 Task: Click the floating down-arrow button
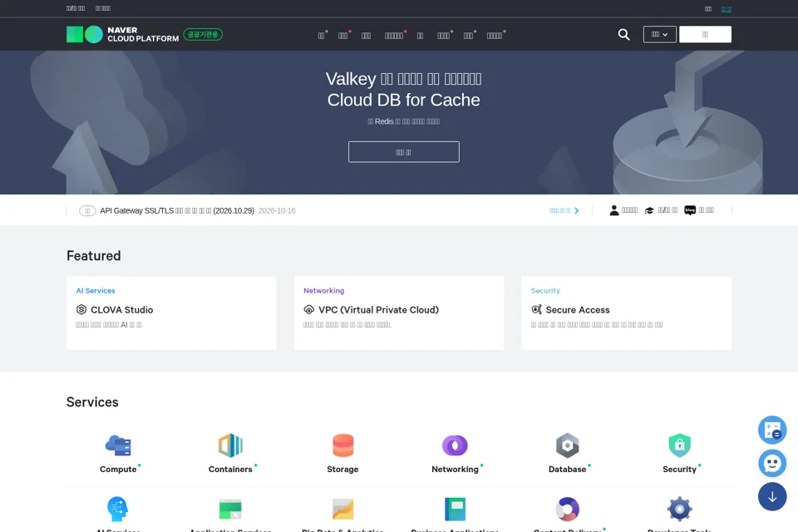pos(772,496)
